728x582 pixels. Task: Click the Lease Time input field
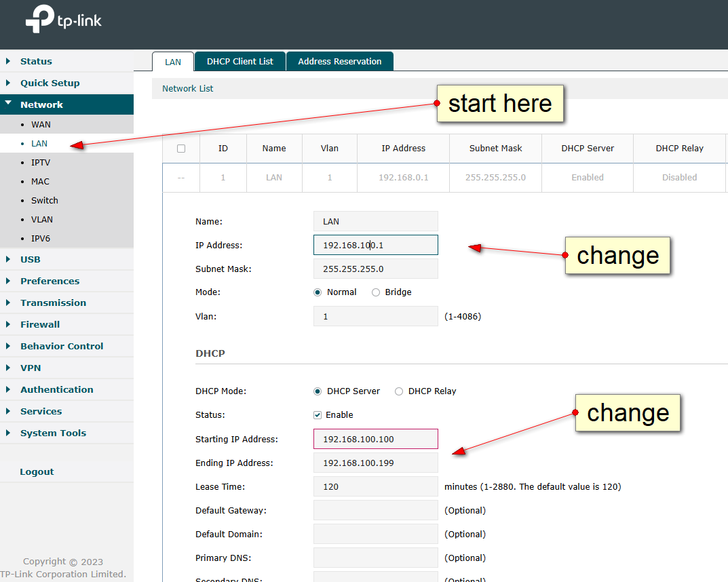pyautogui.click(x=375, y=486)
